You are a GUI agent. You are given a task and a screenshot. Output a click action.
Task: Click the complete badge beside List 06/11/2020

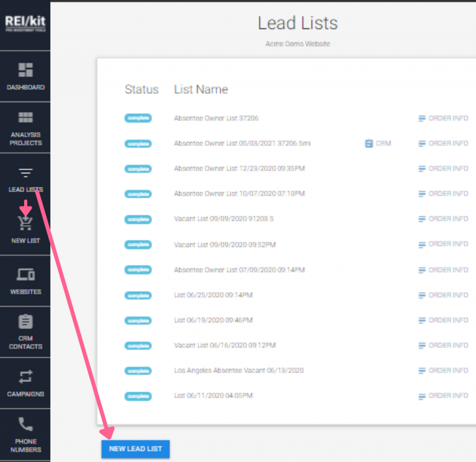click(x=138, y=396)
